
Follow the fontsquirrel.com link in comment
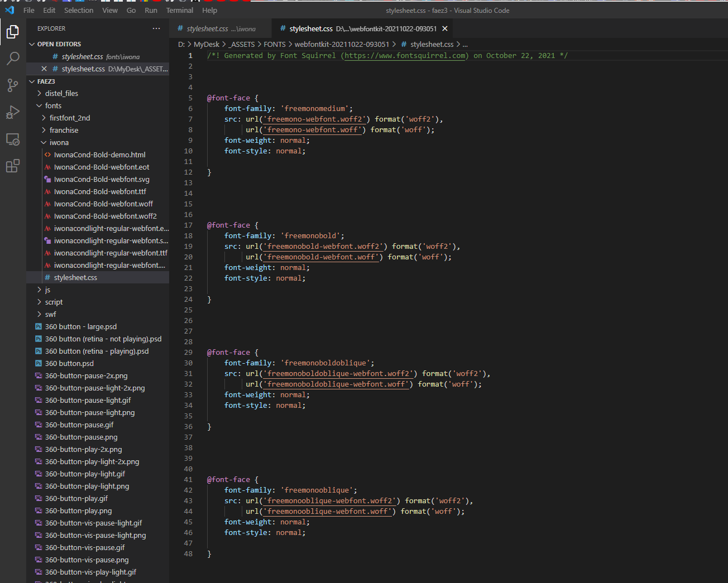point(405,56)
